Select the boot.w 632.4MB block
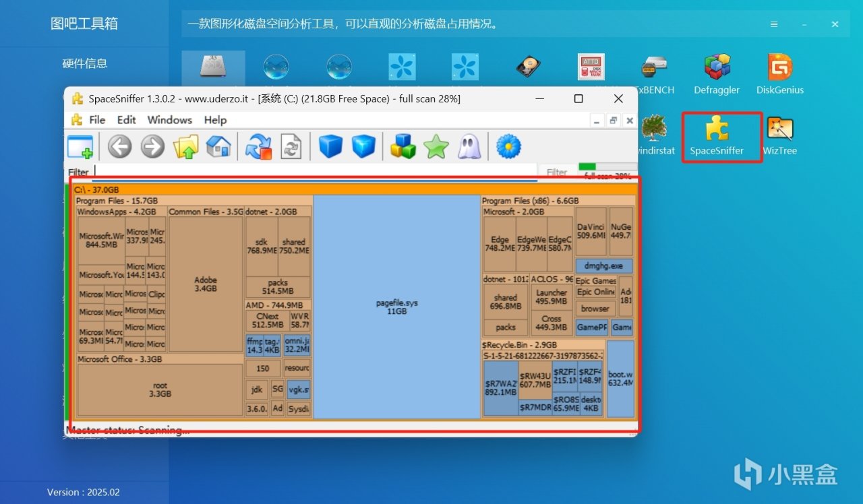 coord(620,379)
